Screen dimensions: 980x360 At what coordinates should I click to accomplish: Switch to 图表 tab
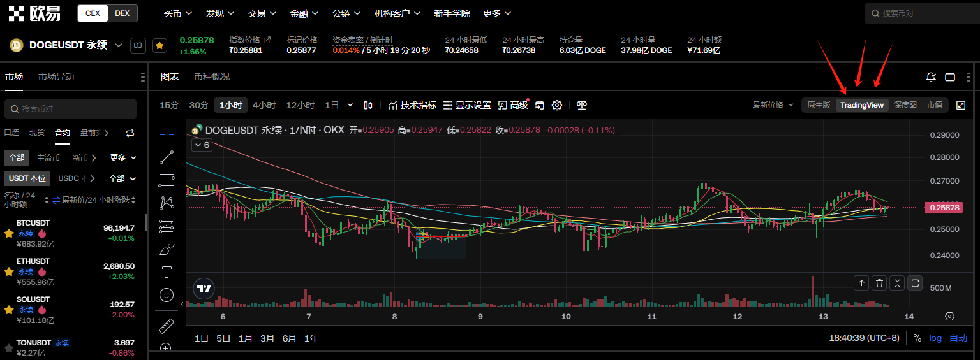(170, 76)
